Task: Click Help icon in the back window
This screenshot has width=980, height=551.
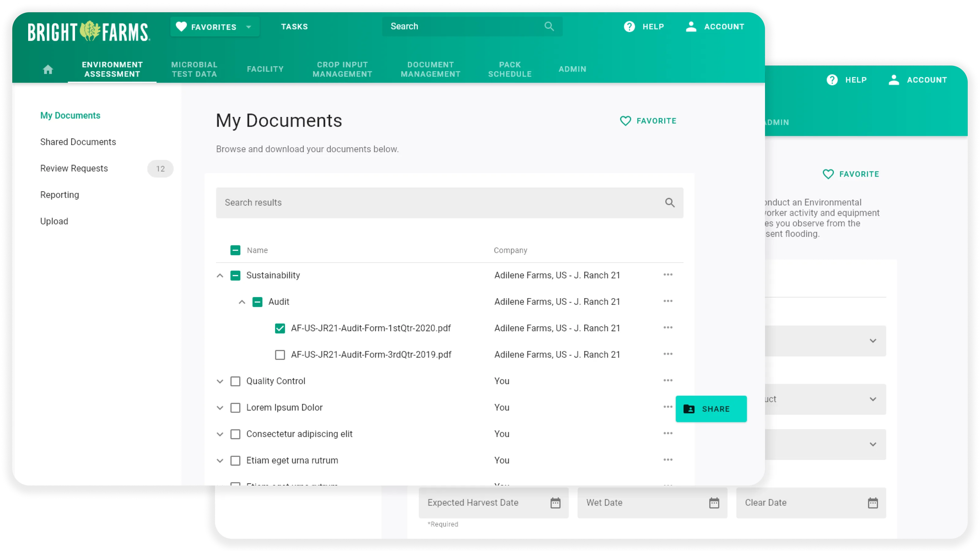Action: (x=832, y=80)
